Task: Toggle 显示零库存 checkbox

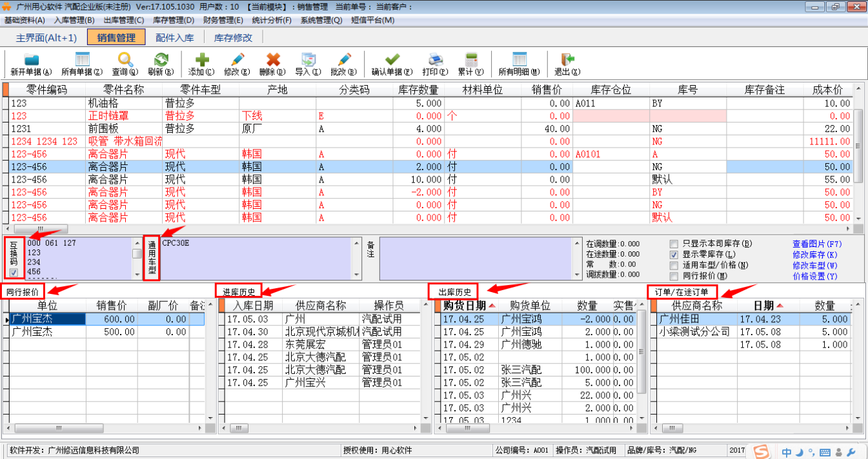Action: (674, 255)
